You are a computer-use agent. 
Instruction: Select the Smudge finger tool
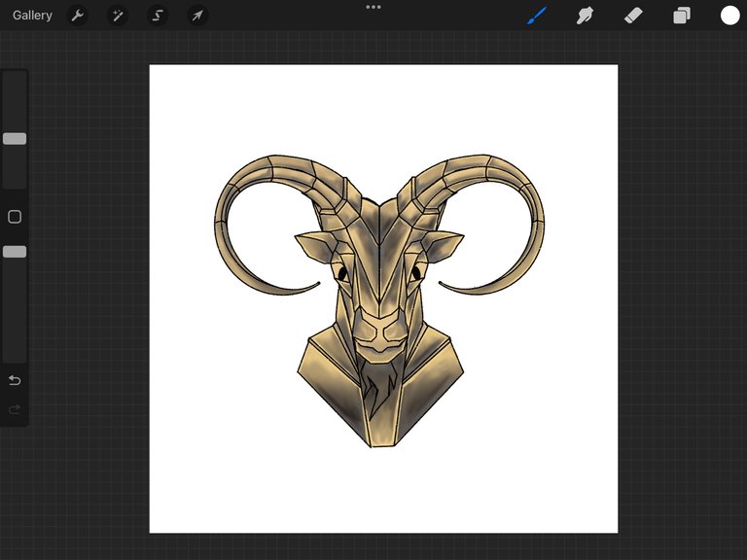click(585, 16)
